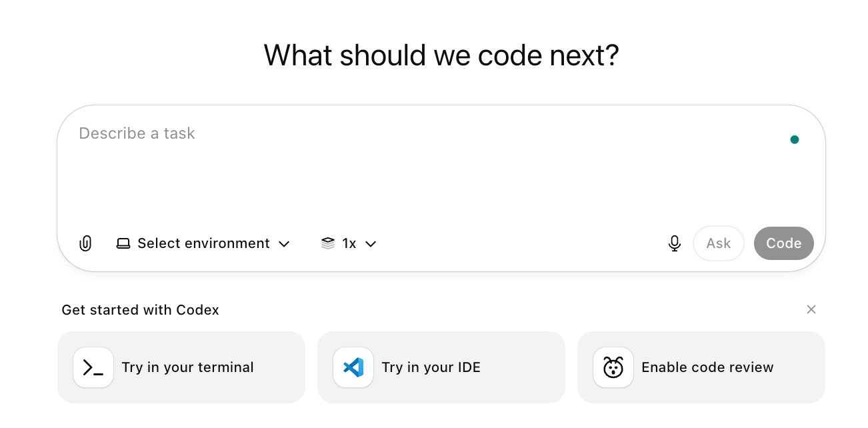Open the Try in your terminal card

pyautogui.click(x=181, y=367)
